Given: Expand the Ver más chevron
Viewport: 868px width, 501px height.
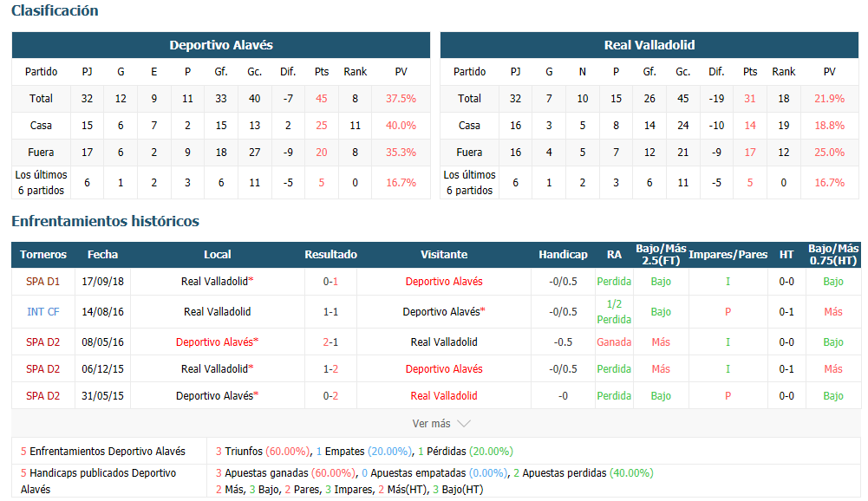Looking at the screenshot, I should (x=464, y=424).
